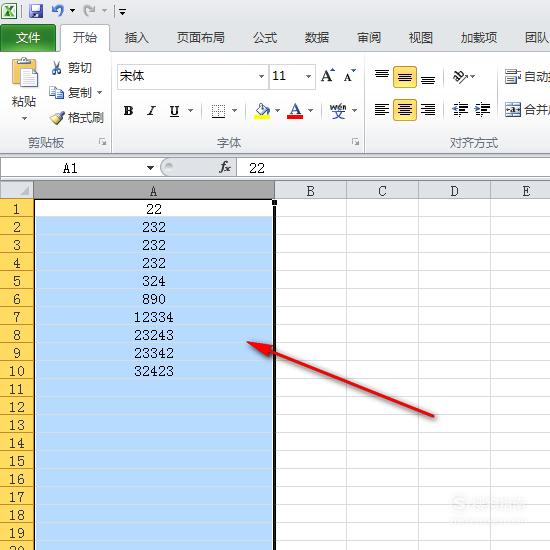Decrease indent icon
The width and height of the screenshot is (550, 550).
coord(460,110)
